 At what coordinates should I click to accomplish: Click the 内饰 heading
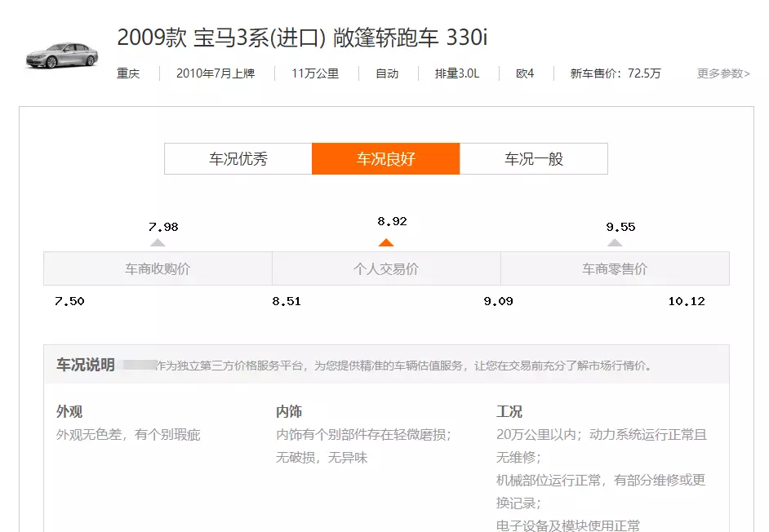click(x=289, y=411)
